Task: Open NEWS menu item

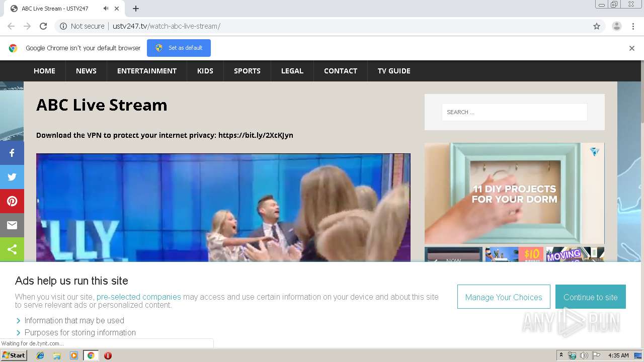Action: (86, 71)
